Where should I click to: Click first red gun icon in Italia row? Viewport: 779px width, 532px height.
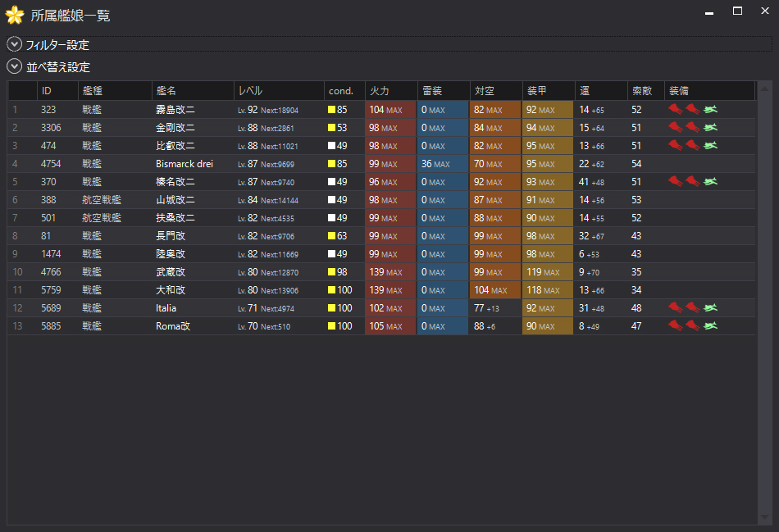point(675,307)
